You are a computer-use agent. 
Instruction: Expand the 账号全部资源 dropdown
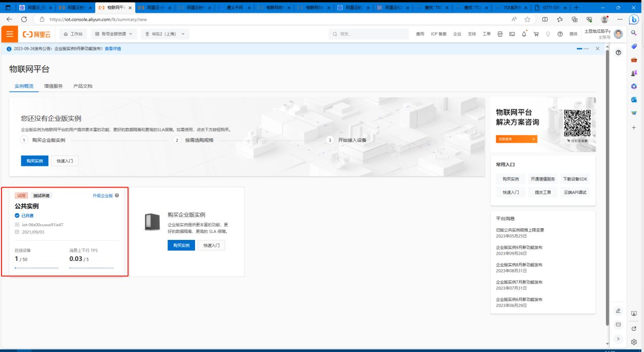coord(114,34)
